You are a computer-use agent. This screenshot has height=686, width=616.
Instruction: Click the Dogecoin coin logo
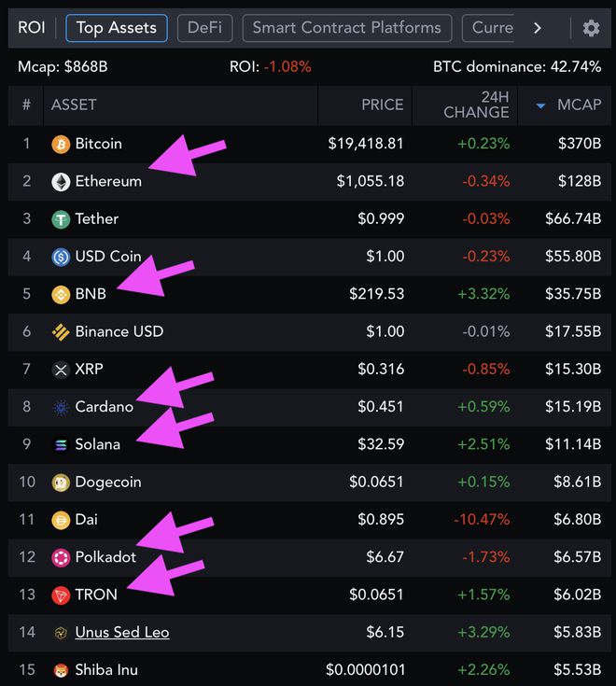point(61,483)
